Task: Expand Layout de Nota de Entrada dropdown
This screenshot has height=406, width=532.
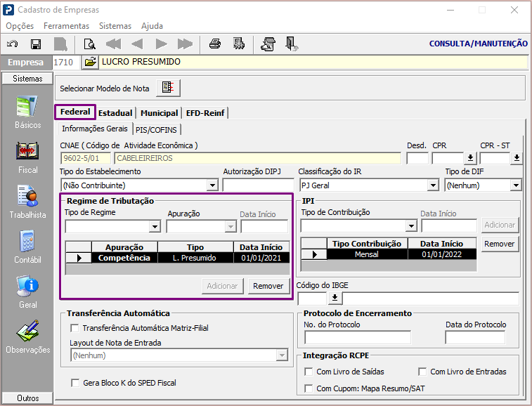Action: pyautogui.click(x=282, y=355)
